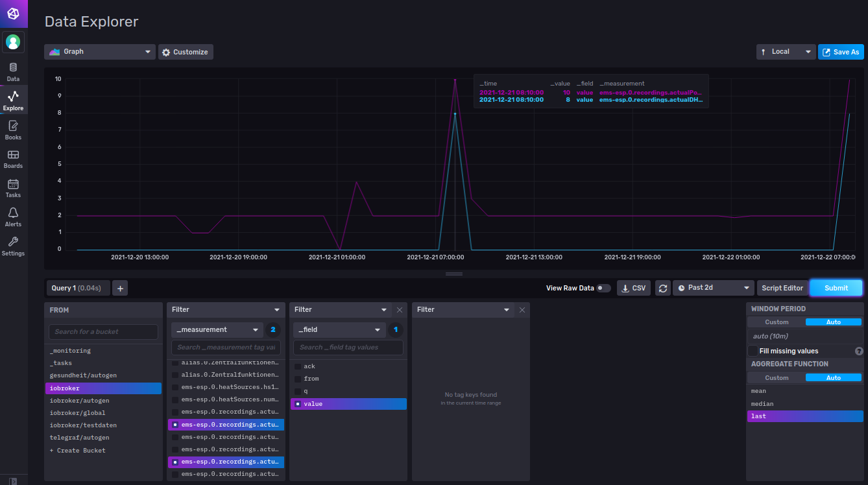Open the Data section in the sidebar

(13, 72)
